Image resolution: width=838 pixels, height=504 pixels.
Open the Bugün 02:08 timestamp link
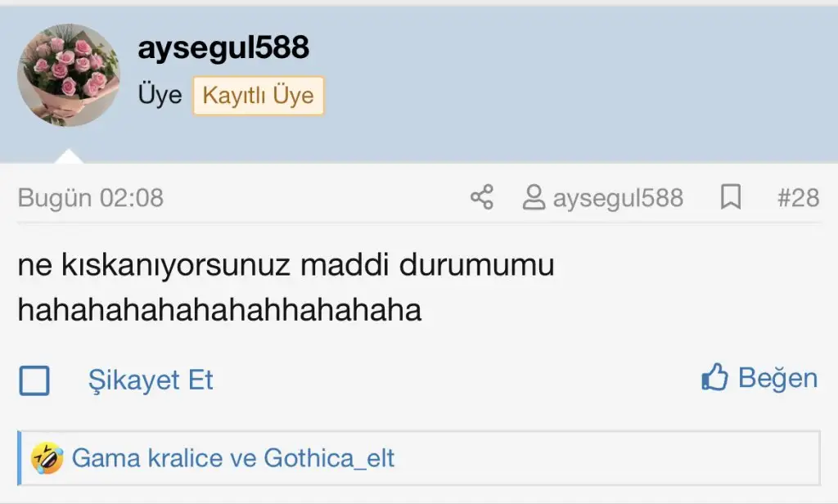click(91, 198)
